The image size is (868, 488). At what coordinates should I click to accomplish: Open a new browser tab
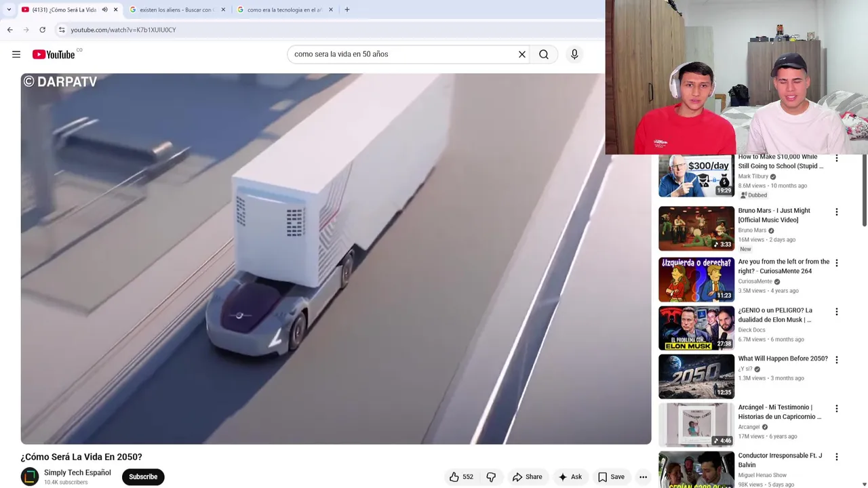tap(347, 9)
